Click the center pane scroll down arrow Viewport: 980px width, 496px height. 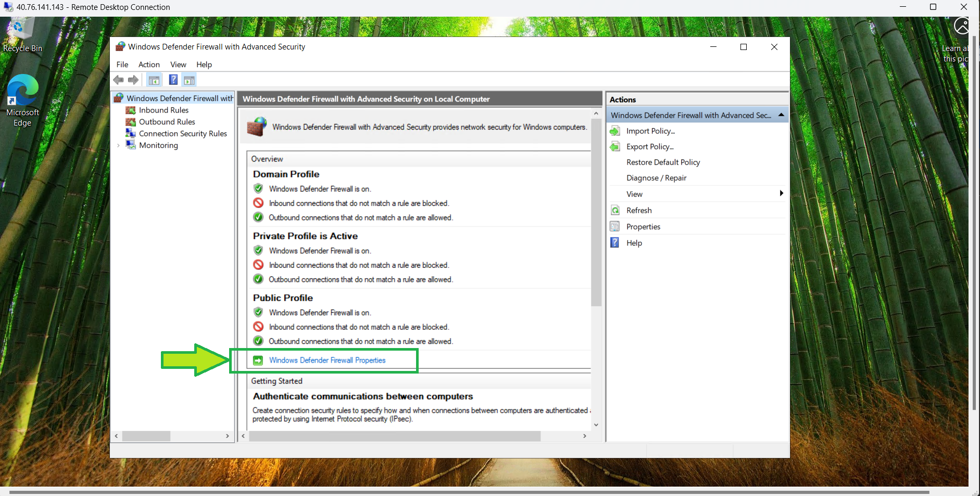coord(596,425)
